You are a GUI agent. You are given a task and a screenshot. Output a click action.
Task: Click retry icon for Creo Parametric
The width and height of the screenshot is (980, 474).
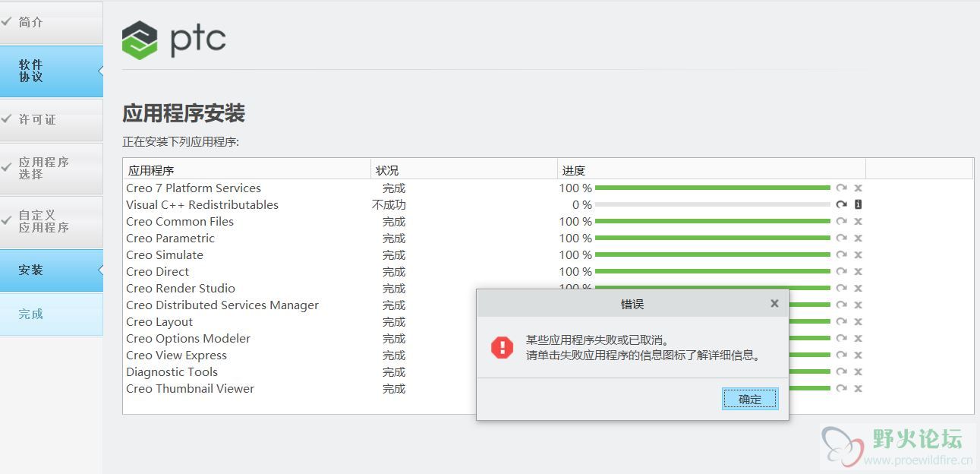(x=841, y=238)
